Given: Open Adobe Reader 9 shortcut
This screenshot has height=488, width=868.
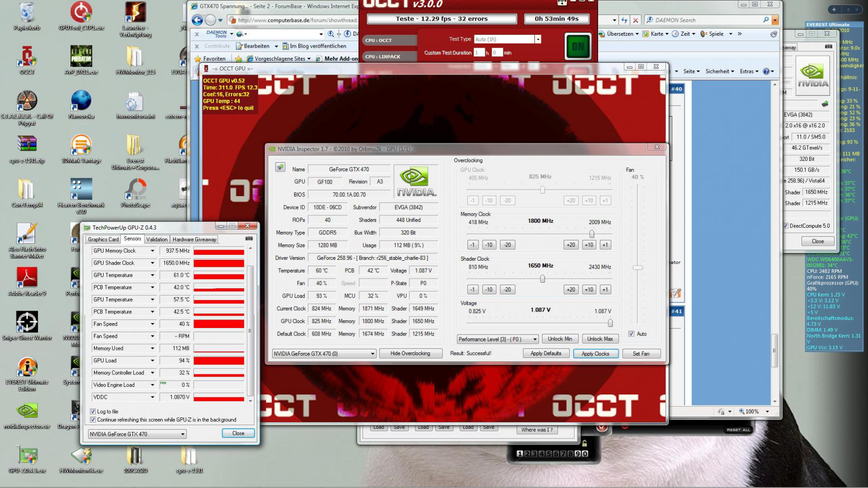Looking at the screenshot, I should (x=27, y=282).
